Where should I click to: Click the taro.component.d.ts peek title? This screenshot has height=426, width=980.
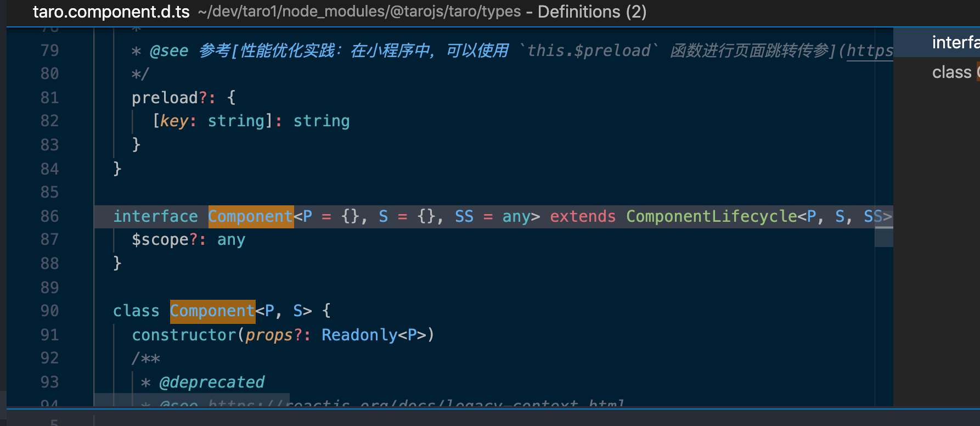(111, 12)
